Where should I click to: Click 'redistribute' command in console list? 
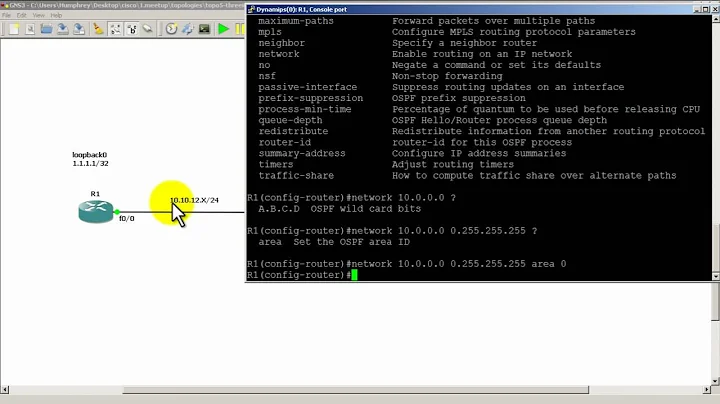pos(293,131)
